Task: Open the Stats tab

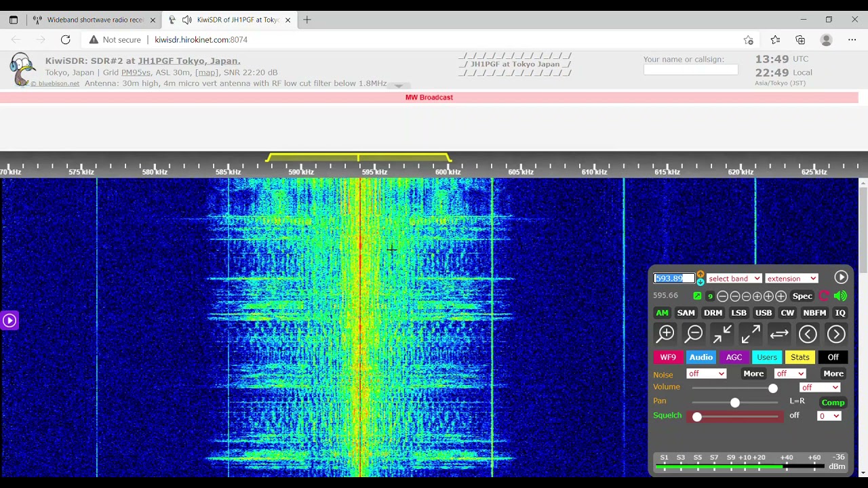Action: pos(800,357)
